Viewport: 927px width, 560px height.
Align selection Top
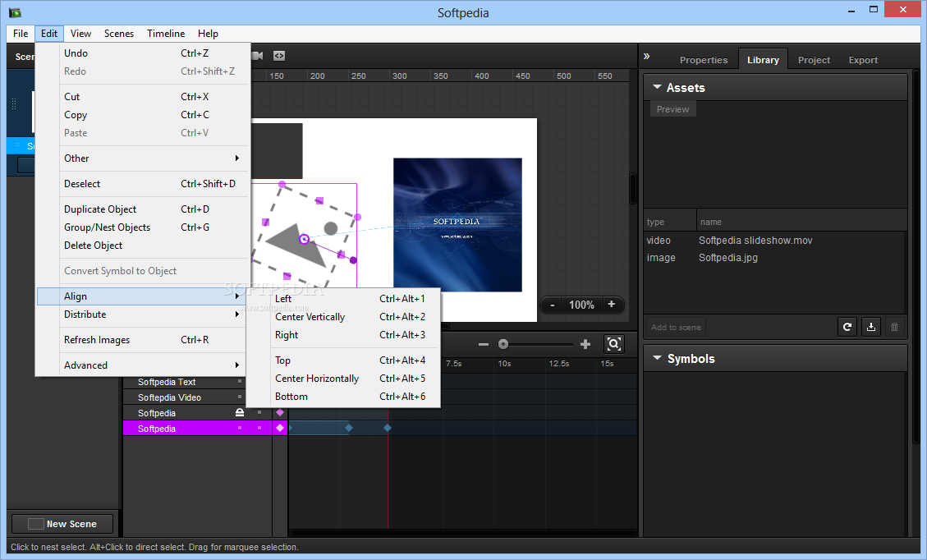pos(343,360)
